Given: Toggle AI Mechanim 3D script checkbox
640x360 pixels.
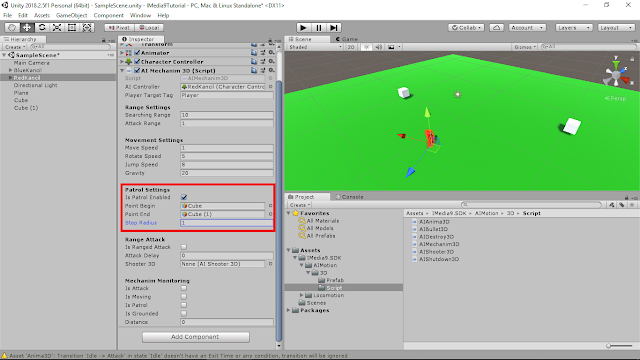Looking at the screenshot, I should coord(137,70).
